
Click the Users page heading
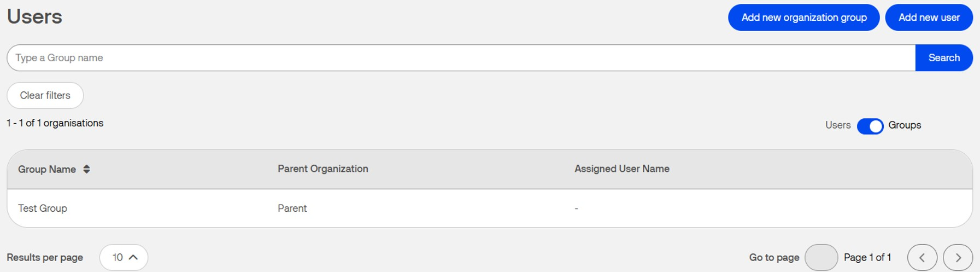click(34, 16)
